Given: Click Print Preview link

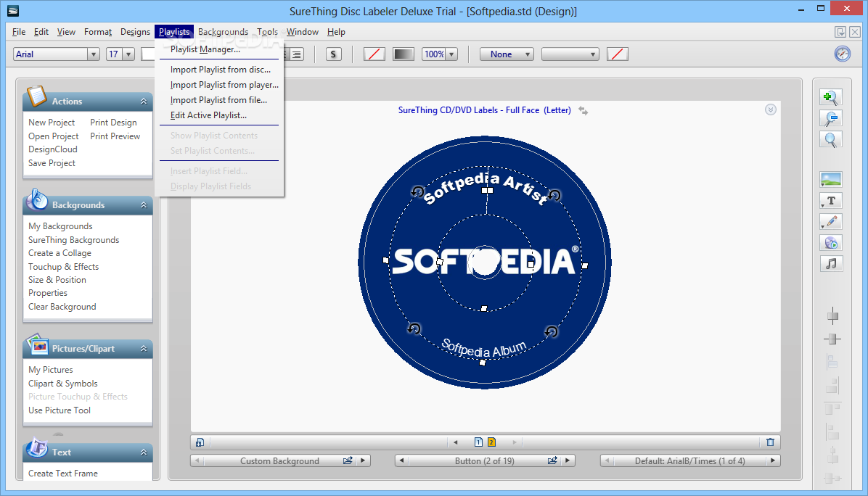Looking at the screenshot, I should click(x=115, y=136).
